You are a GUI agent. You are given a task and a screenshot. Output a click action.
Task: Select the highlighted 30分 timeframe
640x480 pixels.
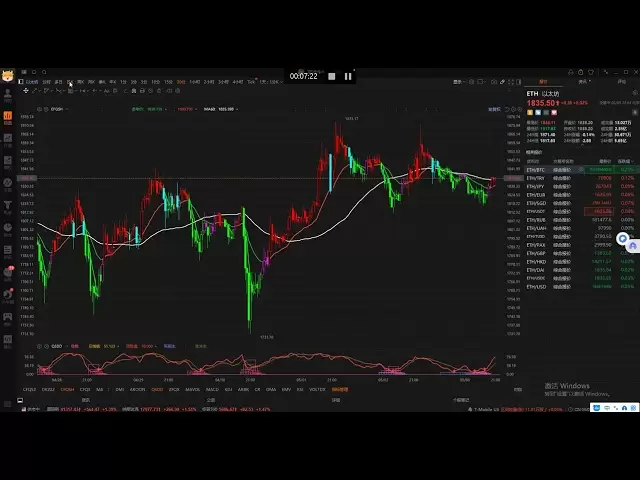point(181,82)
